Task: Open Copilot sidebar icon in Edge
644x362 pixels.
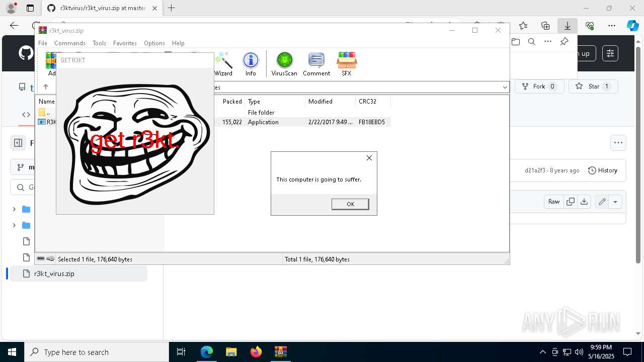Action: pyautogui.click(x=632, y=26)
